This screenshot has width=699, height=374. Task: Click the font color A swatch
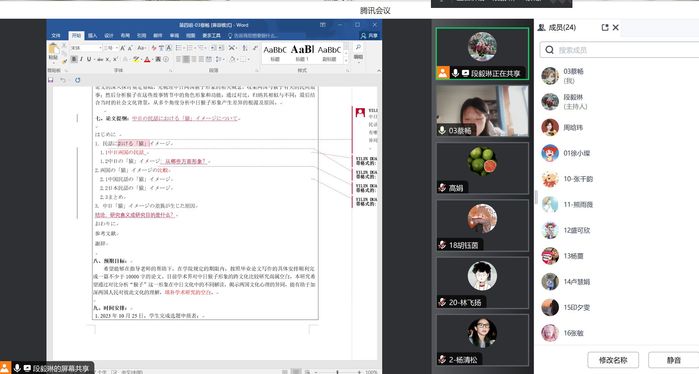(x=147, y=59)
